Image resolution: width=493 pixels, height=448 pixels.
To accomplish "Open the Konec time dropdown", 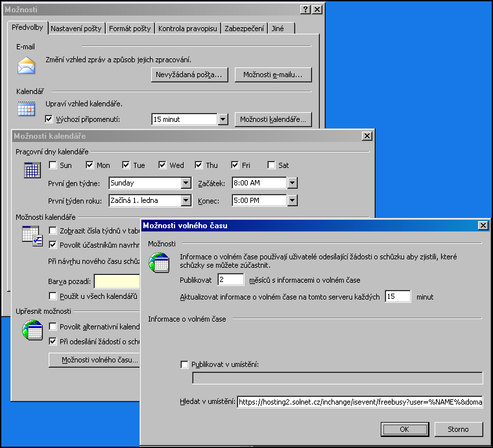I will (293, 200).
